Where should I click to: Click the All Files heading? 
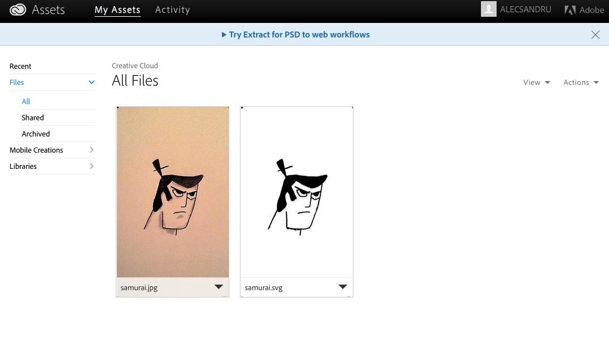(135, 81)
